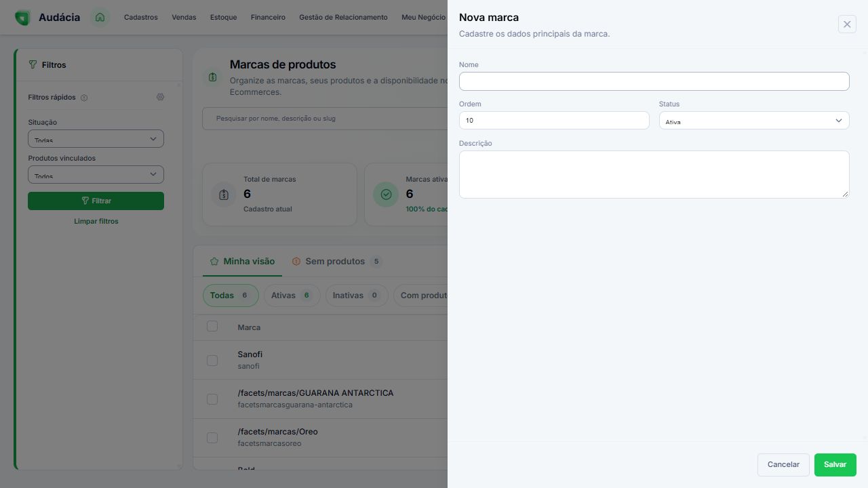Open the Financeiro menu
The width and height of the screenshot is (868, 488).
(268, 18)
